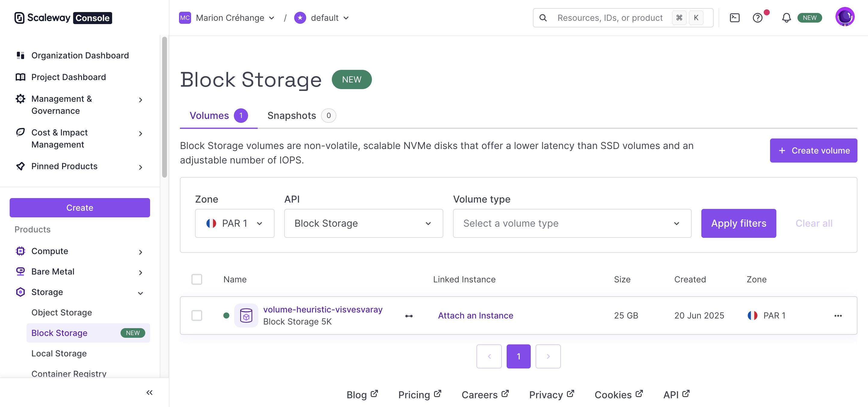The height and width of the screenshot is (407, 868).
Task: Click the Created column header
Action: [690, 279]
